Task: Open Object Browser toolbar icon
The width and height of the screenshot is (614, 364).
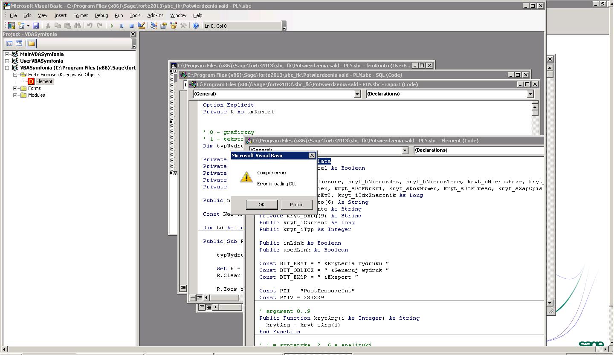Action: (173, 26)
